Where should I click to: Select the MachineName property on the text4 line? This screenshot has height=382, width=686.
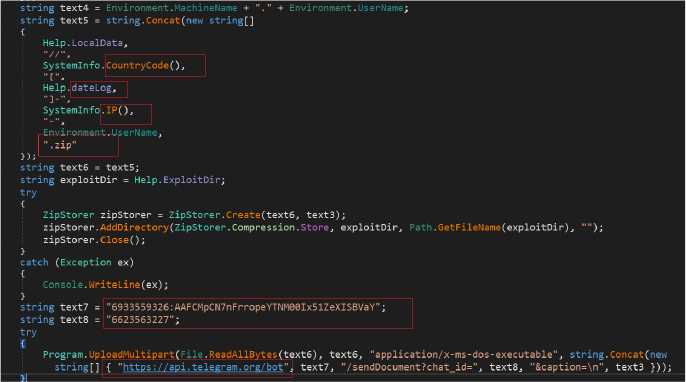click(206, 8)
